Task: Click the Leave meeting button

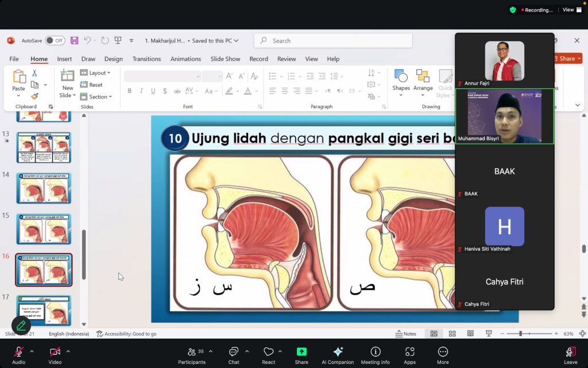Action: 570,352
